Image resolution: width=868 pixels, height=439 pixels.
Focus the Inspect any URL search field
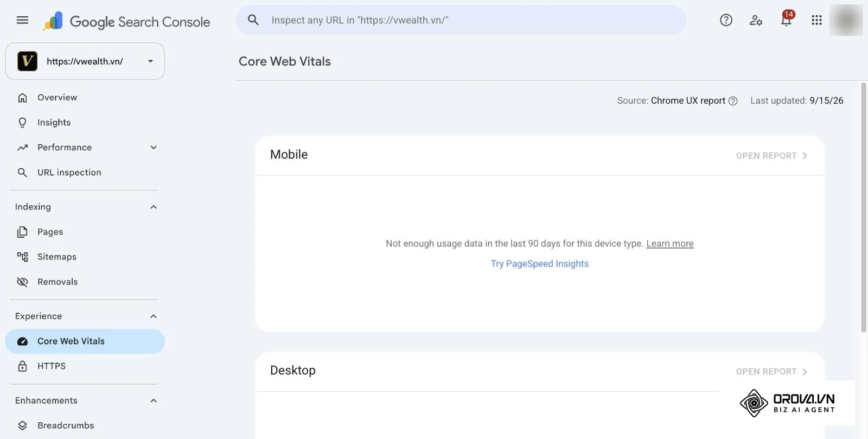point(461,20)
